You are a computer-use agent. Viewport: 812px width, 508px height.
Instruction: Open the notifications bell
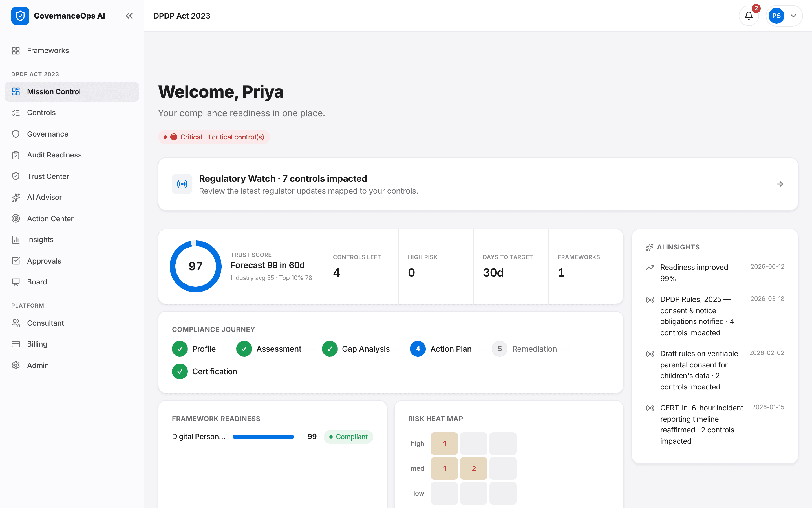749,16
